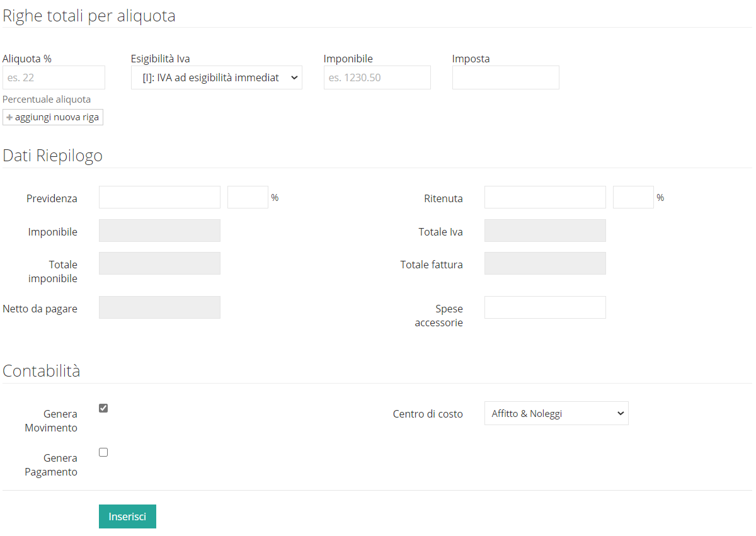Enable the Genera Pagamento checkbox
Viewport: 756px width, 536px height.
pyautogui.click(x=103, y=452)
